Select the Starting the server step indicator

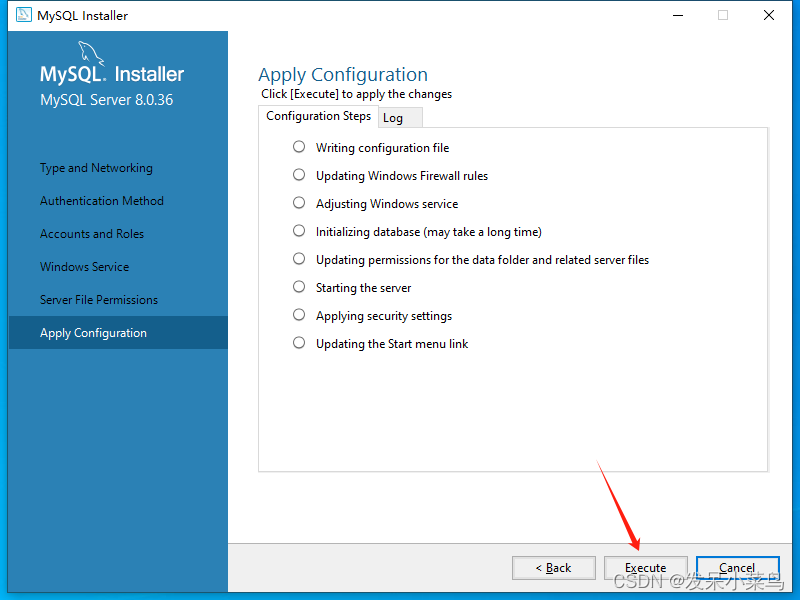click(x=299, y=287)
